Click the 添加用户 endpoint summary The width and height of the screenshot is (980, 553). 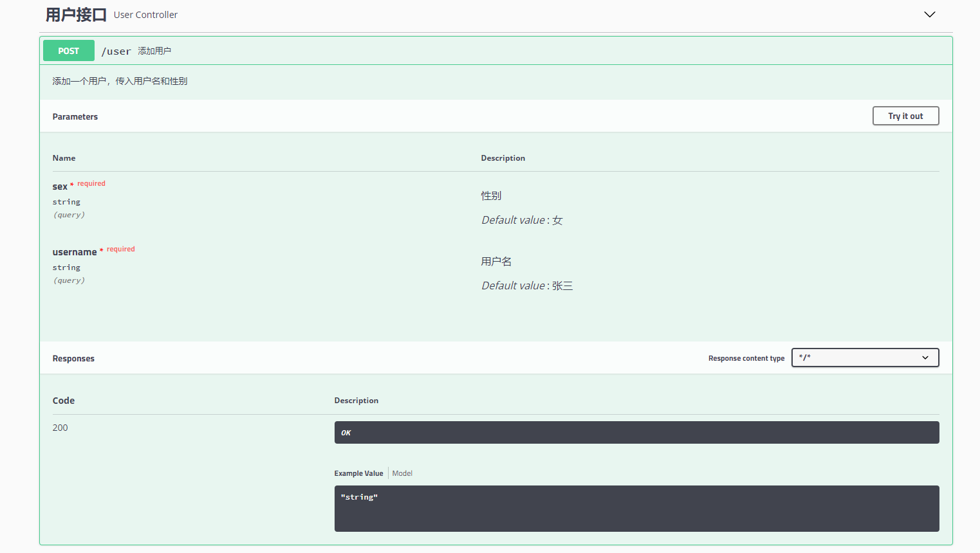(154, 51)
